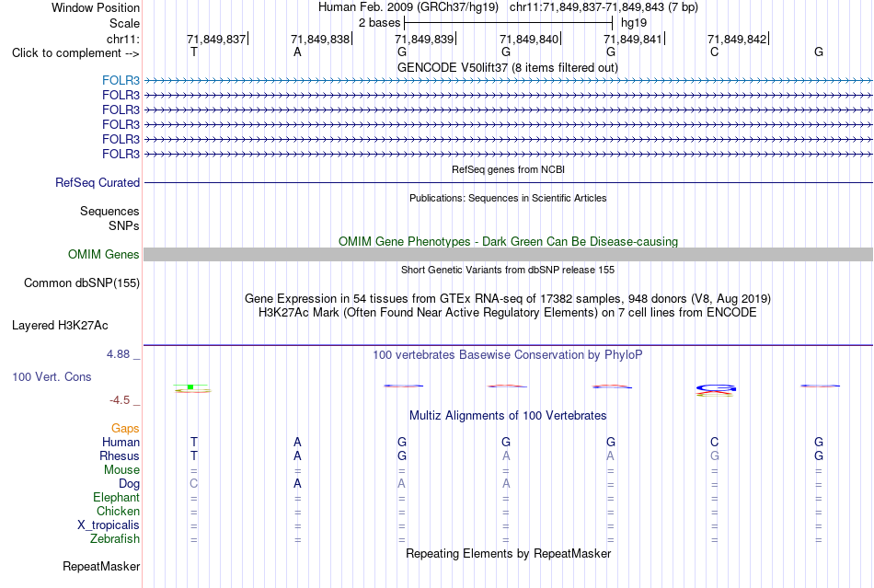Click the GTEx Gene Expression track title
The height and width of the screenshot is (588, 874).
pyautogui.click(x=508, y=298)
